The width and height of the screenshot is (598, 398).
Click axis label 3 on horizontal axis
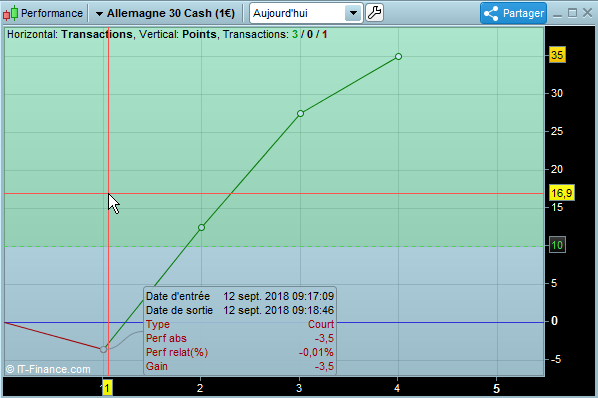click(x=299, y=388)
